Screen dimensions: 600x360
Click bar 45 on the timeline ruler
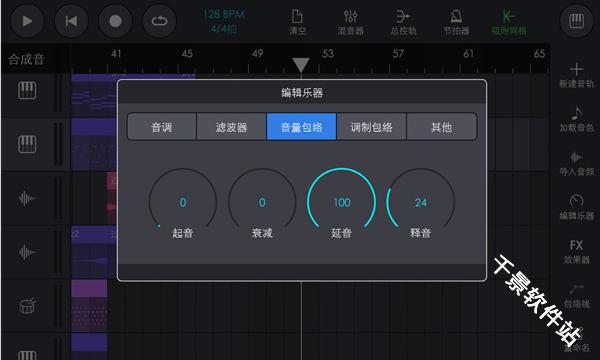coord(187,54)
